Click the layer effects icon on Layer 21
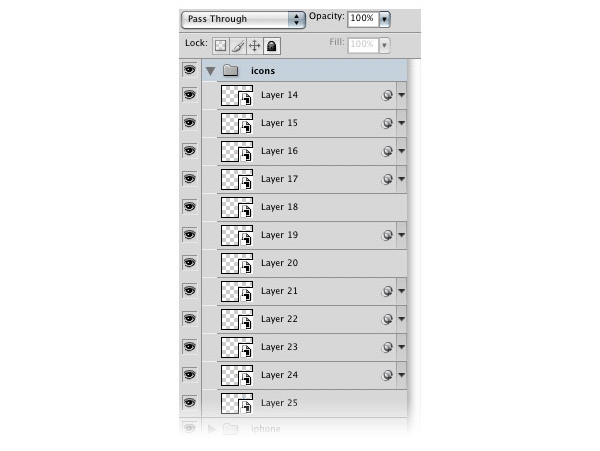The image size is (600, 451). 387,292
